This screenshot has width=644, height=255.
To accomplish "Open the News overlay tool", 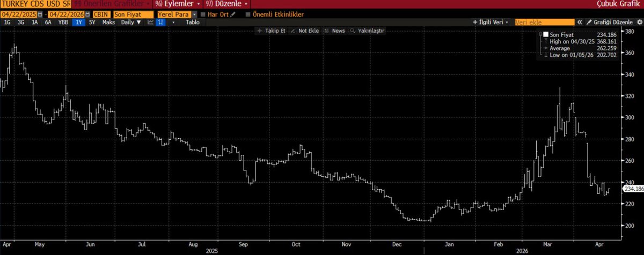I will coord(335,31).
